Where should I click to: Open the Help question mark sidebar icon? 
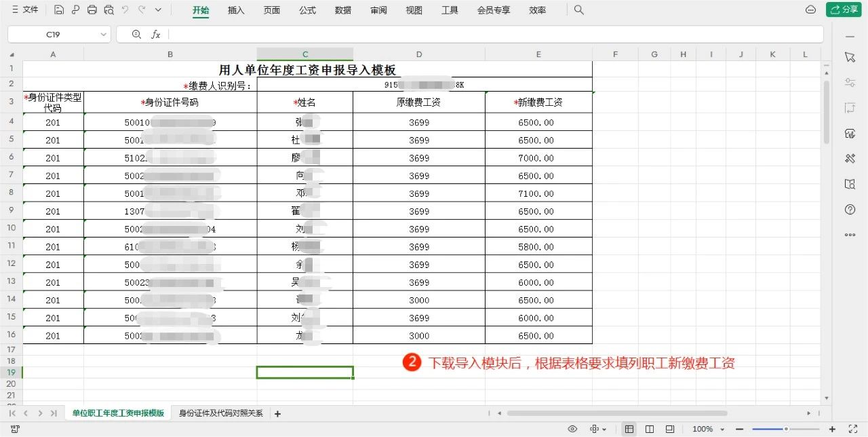pyautogui.click(x=850, y=210)
